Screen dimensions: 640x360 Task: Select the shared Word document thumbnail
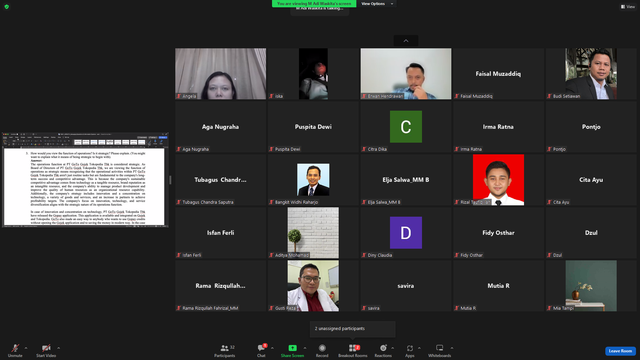pos(85,180)
